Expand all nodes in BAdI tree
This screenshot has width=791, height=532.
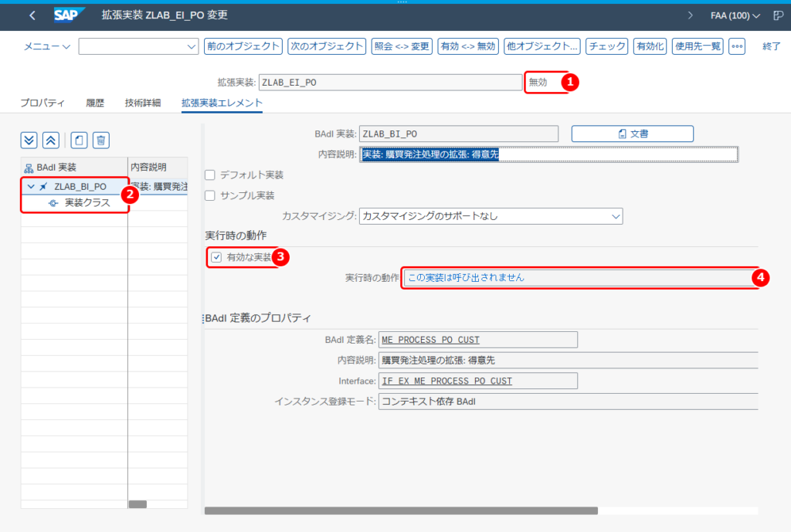(29, 141)
